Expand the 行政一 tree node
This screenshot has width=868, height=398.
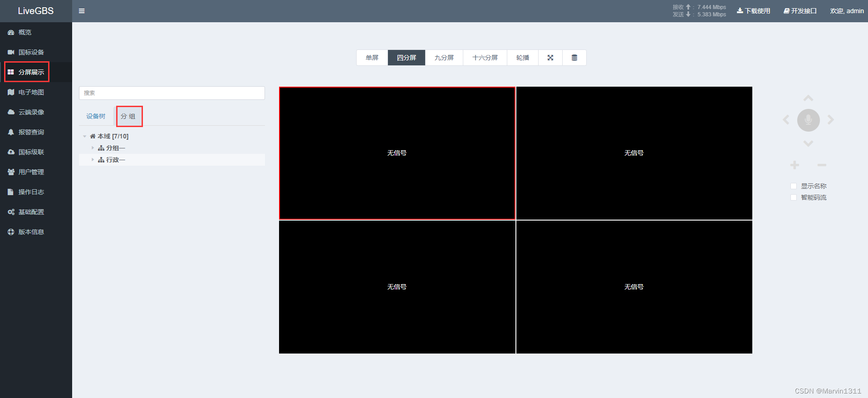point(93,160)
